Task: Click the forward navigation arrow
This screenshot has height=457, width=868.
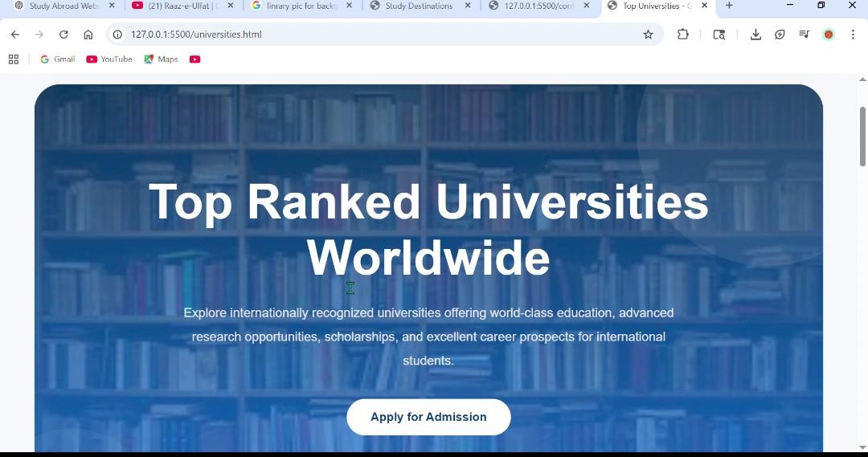Action: [39, 35]
